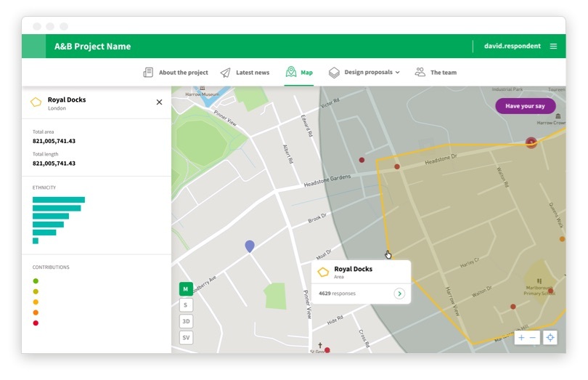
Task: Click the large red marker on the area's top border
Action: click(x=531, y=142)
